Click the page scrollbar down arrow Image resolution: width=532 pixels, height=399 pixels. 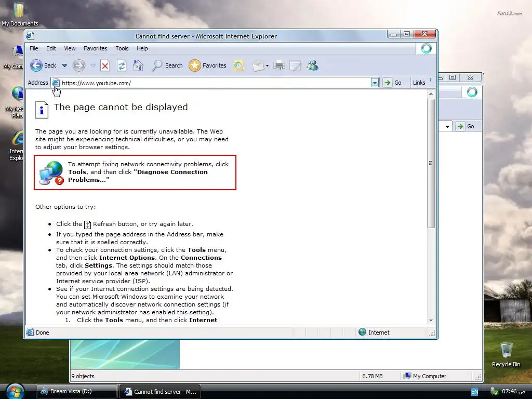[431, 321]
